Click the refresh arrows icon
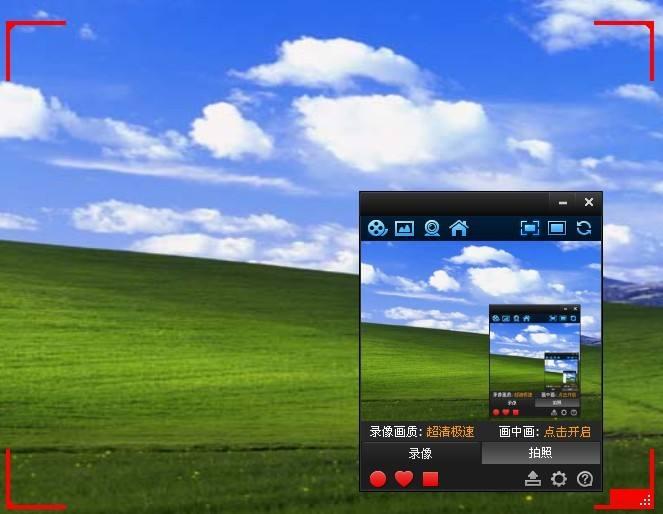 click(x=584, y=228)
